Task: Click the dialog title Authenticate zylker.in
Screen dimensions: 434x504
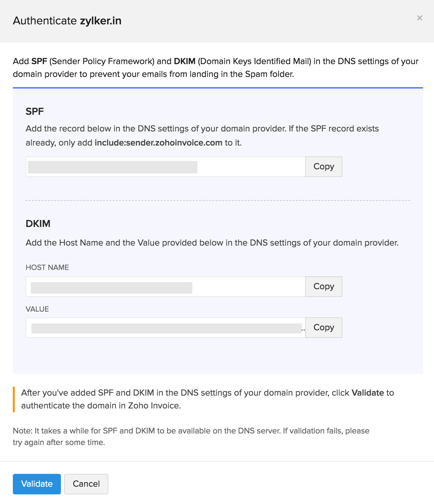Action: [67, 21]
